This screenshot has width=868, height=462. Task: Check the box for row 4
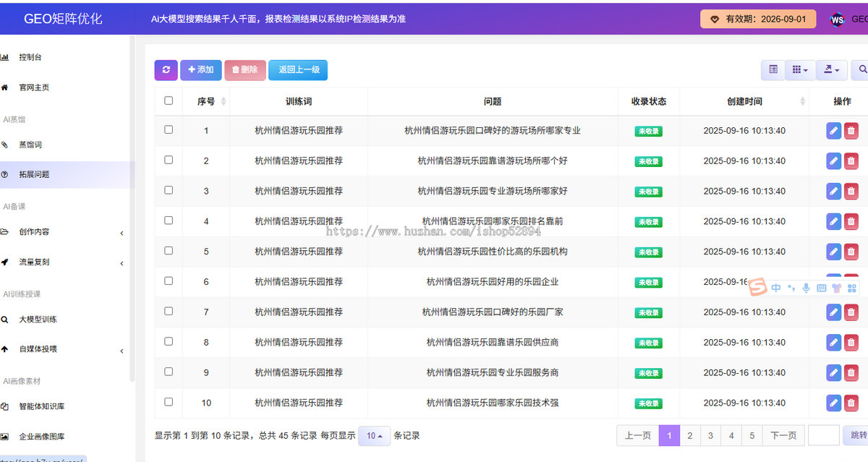click(x=169, y=221)
